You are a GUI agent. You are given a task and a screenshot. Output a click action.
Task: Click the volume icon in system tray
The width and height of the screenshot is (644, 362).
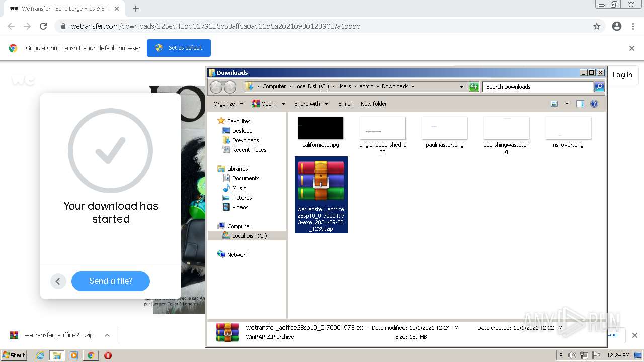[x=572, y=355]
